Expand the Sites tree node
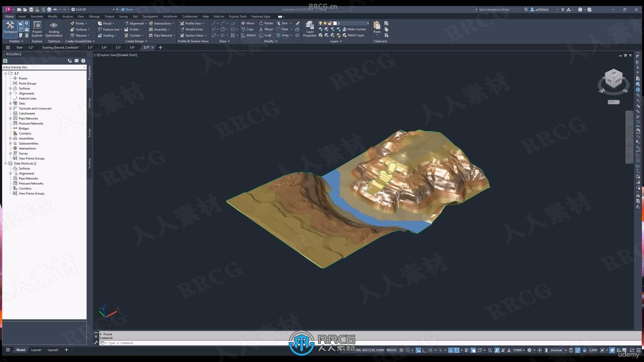 (10, 104)
